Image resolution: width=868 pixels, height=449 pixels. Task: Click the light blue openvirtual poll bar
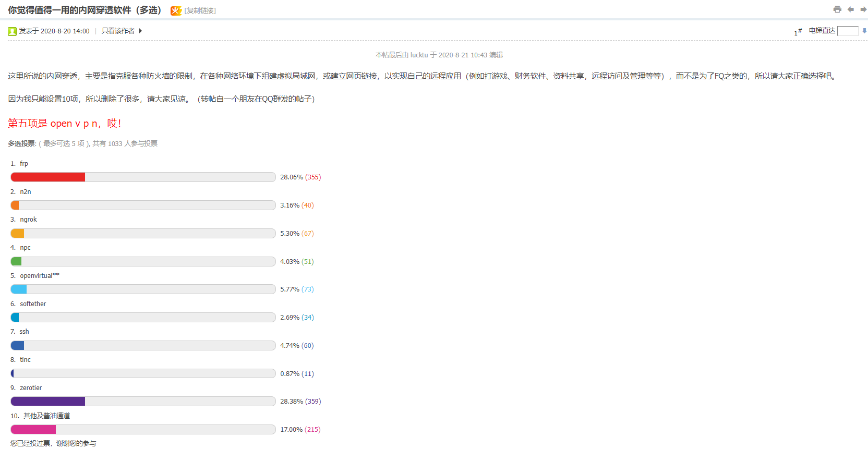point(19,289)
